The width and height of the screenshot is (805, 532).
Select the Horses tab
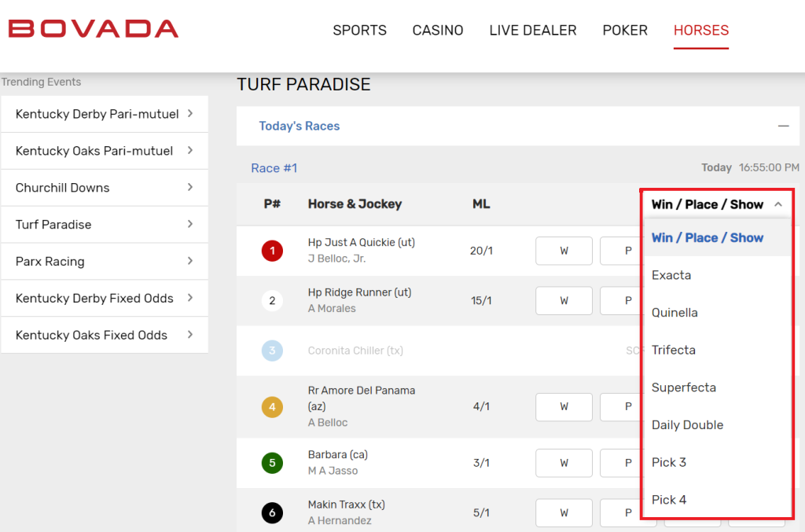pyautogui.click(x=701, y=31)
